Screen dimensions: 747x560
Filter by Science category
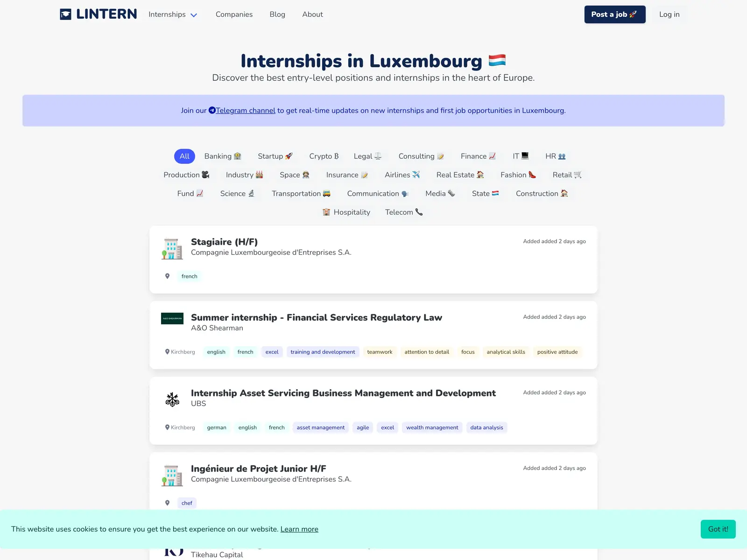pyautogui.click(x=237, y=194)
